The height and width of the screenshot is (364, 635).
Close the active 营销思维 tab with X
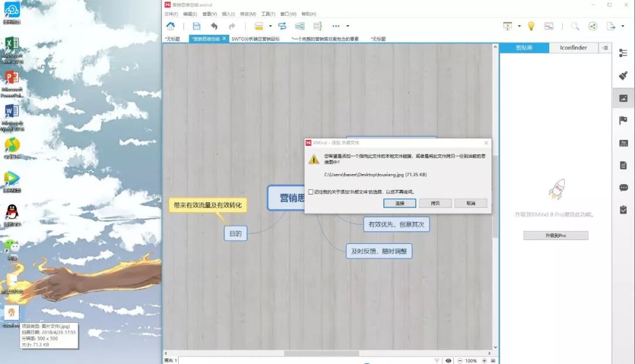[x=224, y=38]
